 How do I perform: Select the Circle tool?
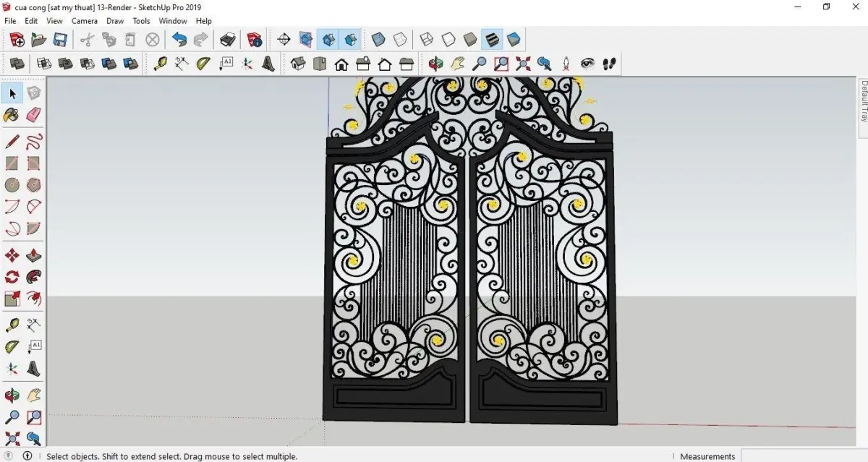point(12,185)
